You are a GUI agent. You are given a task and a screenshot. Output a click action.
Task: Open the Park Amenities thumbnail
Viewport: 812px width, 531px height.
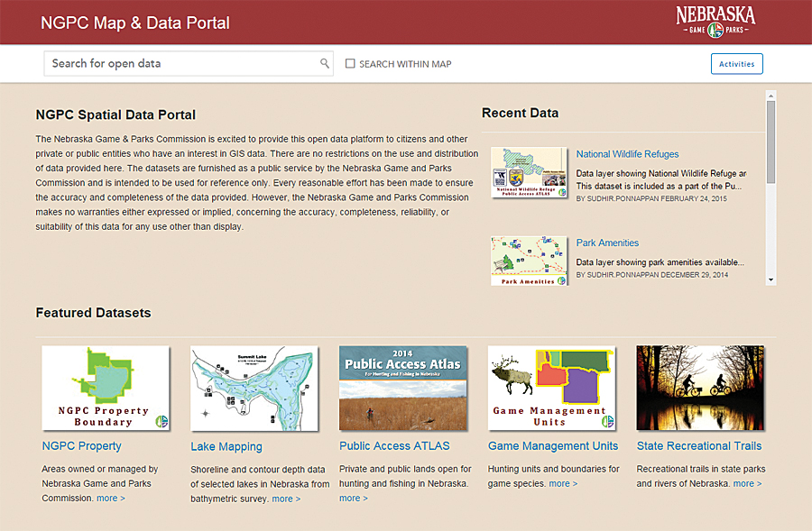tap(529, 261)
